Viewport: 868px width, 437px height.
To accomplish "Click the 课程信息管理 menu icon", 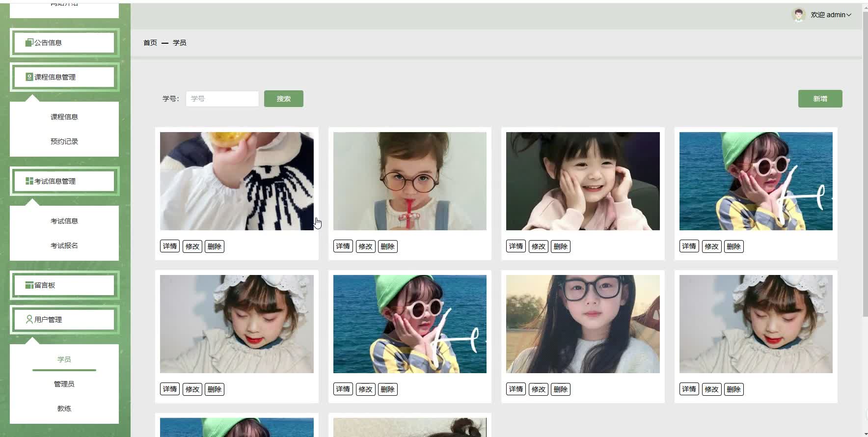I will pyautogui.click(x=29, y=77).
